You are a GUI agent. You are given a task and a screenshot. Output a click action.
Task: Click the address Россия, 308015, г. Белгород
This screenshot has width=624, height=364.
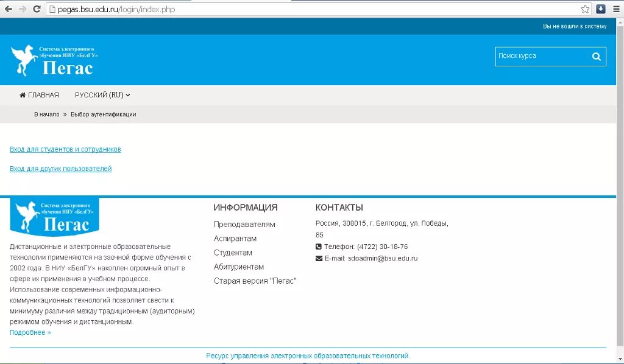point(361,224)
